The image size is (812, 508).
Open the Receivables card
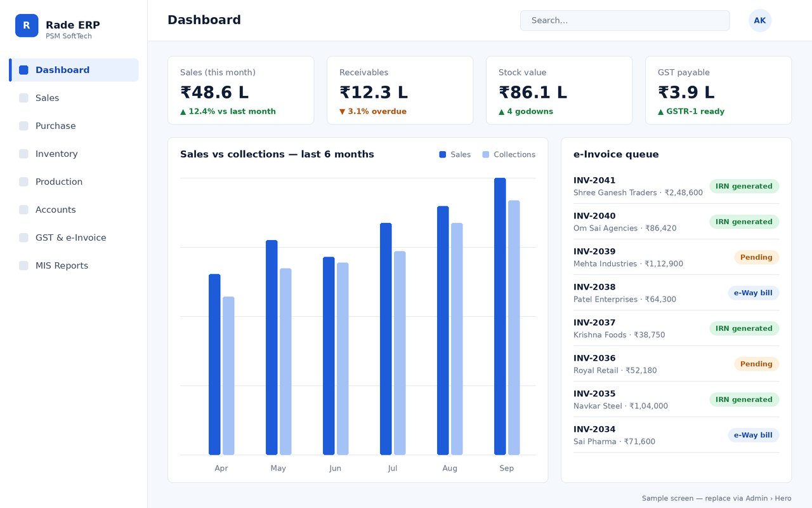click(400, 90)
